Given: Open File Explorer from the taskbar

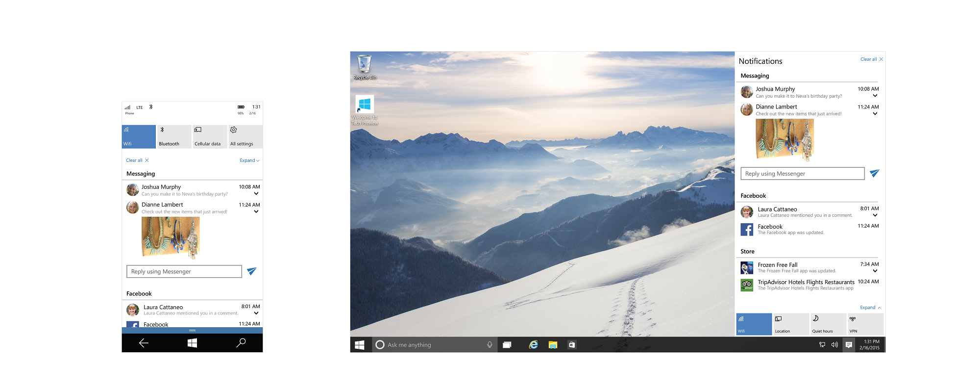Looking at the screenshot, I should (x=553, y=345).
